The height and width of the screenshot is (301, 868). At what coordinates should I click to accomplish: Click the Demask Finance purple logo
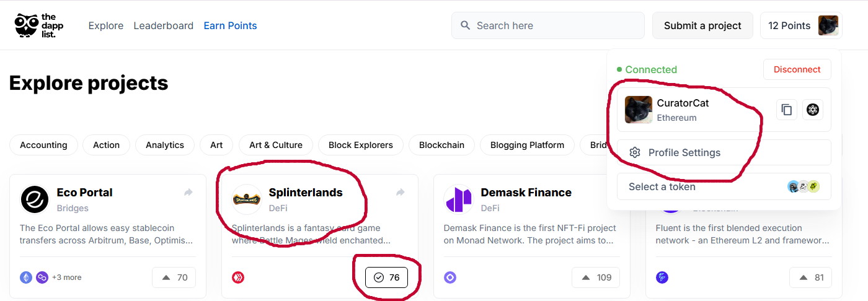(459, 199)
